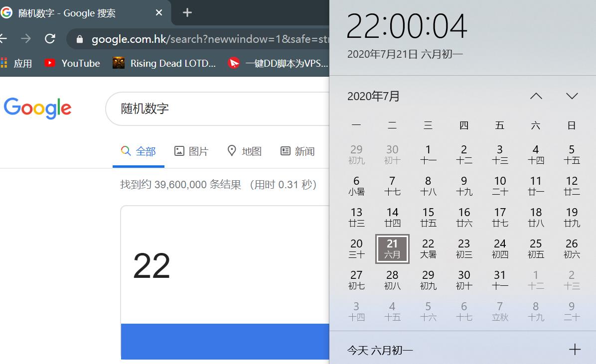Click the blue bar under the random number
Viewport: 596px width, 364px height.
click(x=225, y=341)
